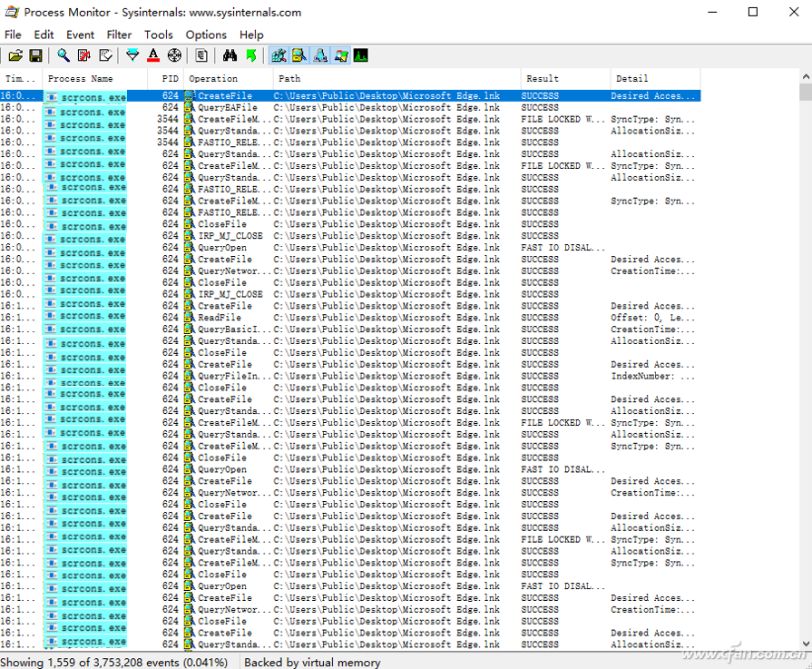The height and width of the screenshot is (669, 812).
Task: Click the highlighted first CreateFile row
Action: 350,96
